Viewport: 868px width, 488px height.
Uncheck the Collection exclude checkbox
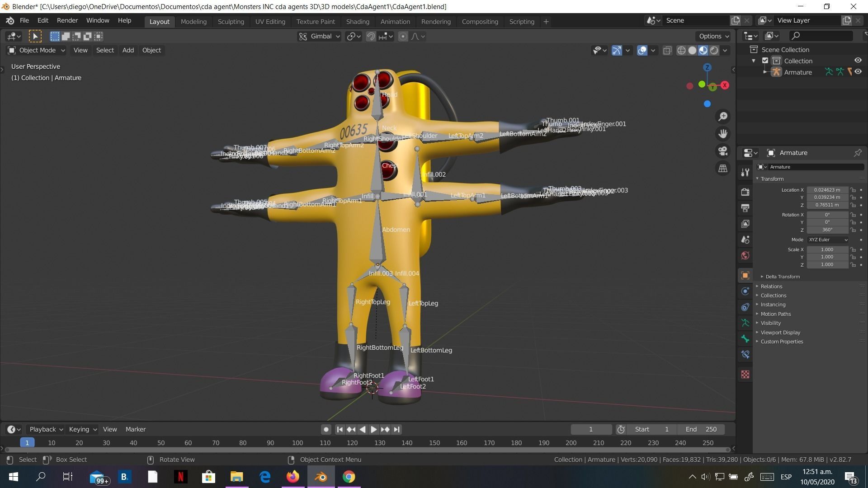(765, 61)
